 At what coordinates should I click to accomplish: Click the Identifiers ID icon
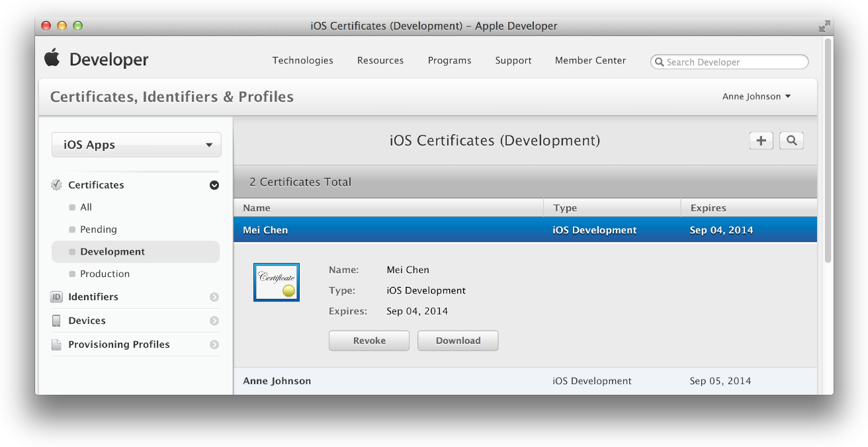click(56, 297)
